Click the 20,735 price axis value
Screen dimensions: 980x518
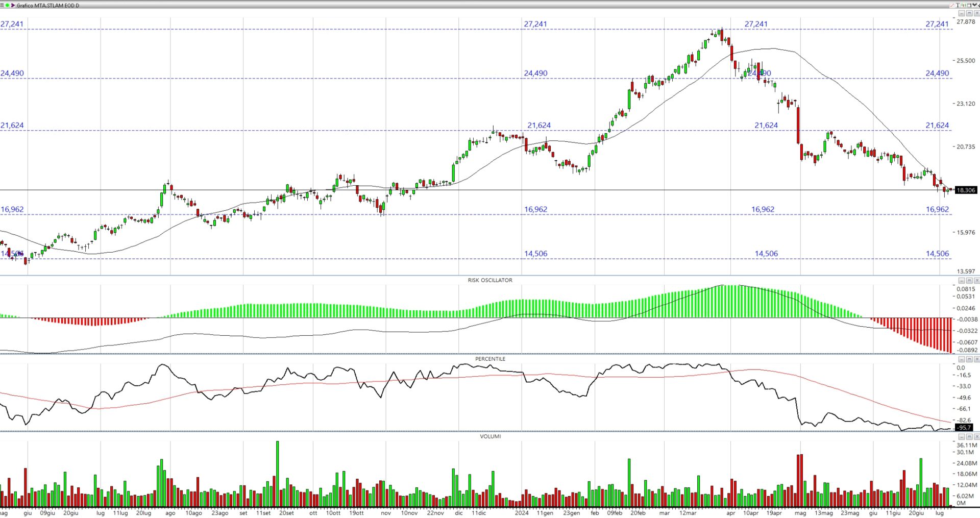tap(966, 146)
